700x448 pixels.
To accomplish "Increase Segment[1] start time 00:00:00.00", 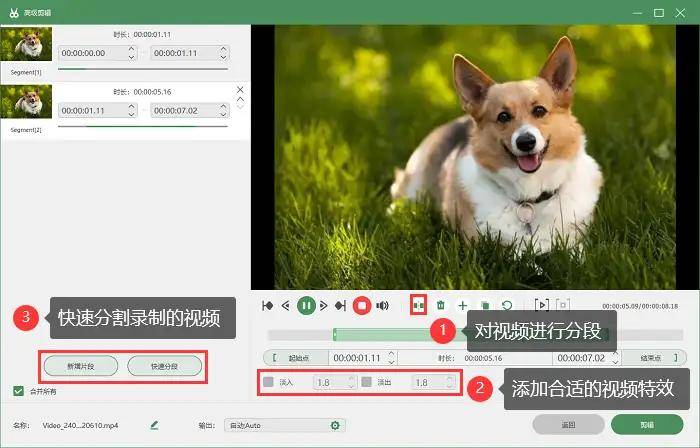I will pos(131,49).
